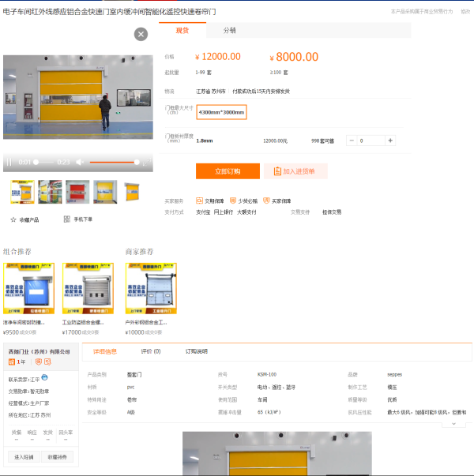Select the 4300mm*3000mm size option

(221, 112)
